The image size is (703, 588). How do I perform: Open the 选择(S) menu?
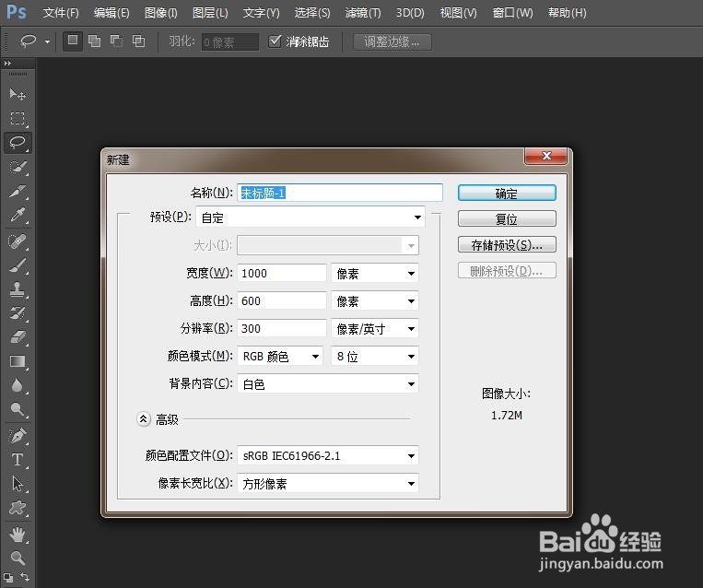coord(312,13)
